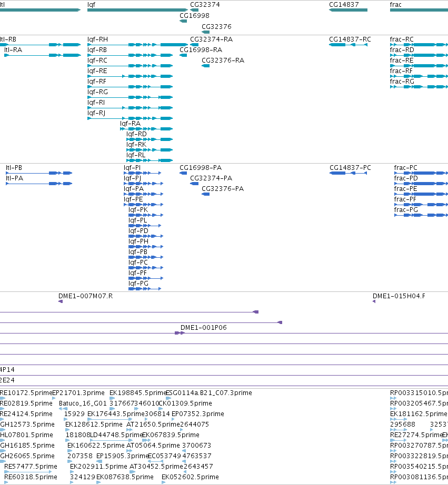Select protein lqf-PF label
The width and height of the screenshot is (448, 485).
pyautogui.click(x=138, y=273)
